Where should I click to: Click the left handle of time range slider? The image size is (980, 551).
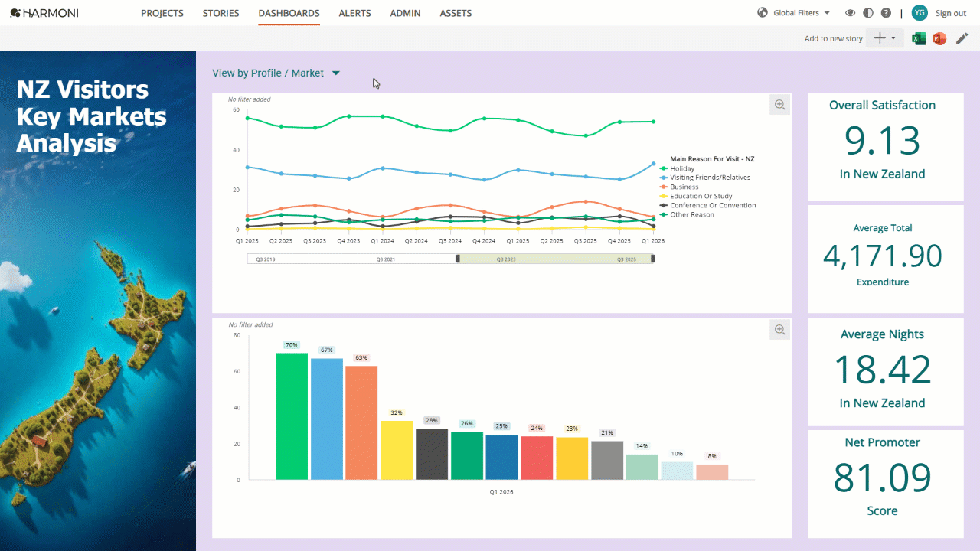point(458,259)
